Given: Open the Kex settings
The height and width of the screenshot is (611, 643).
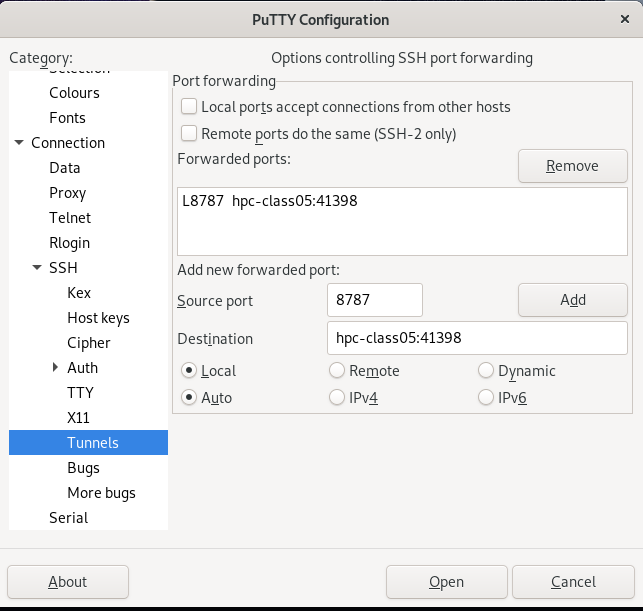Looking at the screenshot, I should click(79, 293).
